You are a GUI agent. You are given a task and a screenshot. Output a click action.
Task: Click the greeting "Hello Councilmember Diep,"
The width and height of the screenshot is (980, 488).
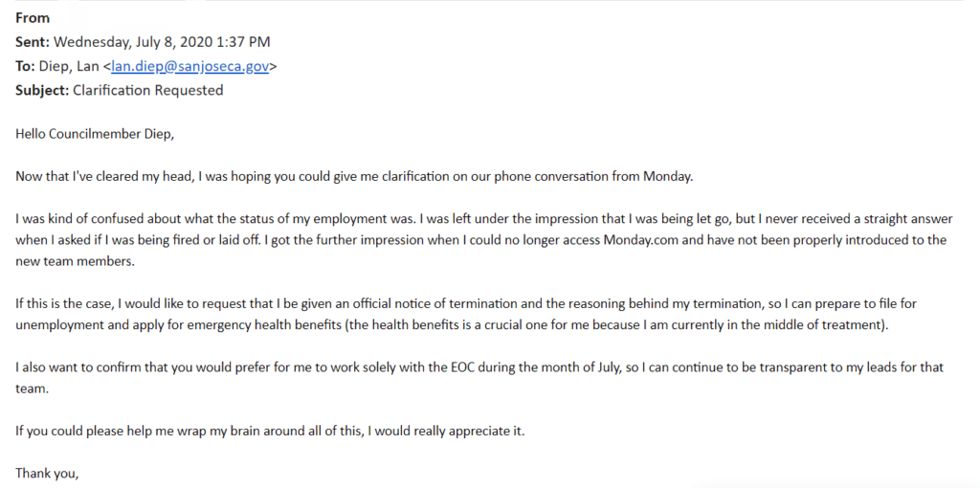95,134
